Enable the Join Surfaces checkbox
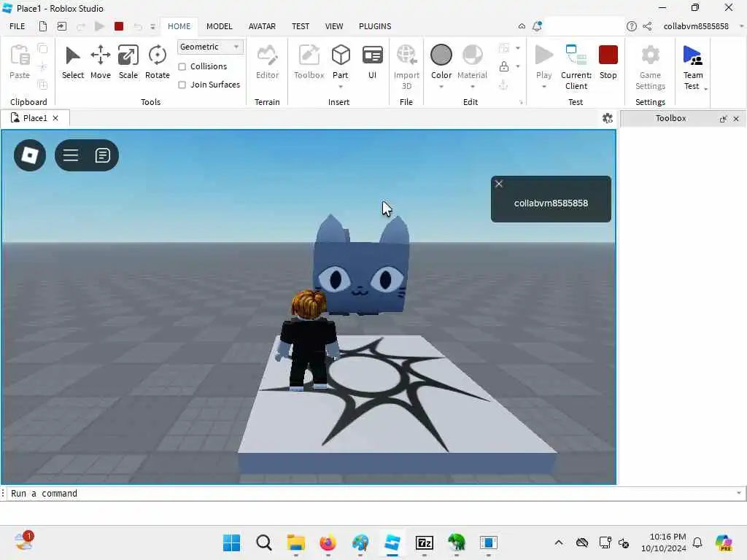Screen dimensions: 747x560 point(182,85)
